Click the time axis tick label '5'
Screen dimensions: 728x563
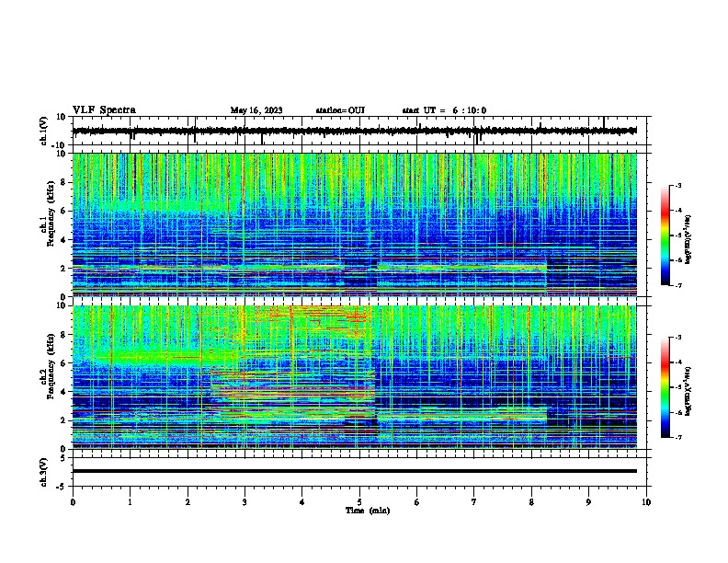click(x=359, y=502)
